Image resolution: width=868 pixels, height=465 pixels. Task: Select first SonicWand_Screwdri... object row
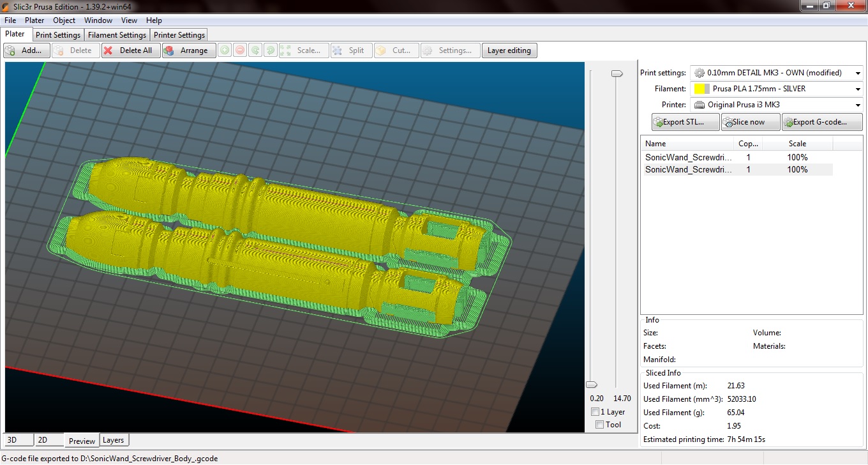click(737, 157)
